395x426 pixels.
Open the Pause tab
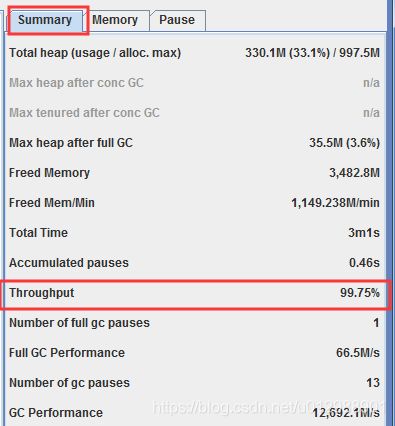[177, 20]
